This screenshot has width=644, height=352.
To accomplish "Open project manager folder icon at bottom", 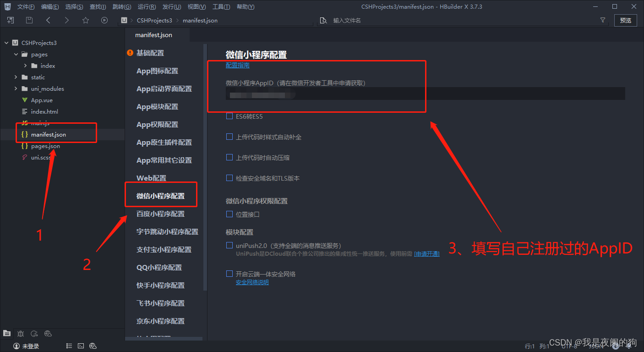I will point(7,333).
